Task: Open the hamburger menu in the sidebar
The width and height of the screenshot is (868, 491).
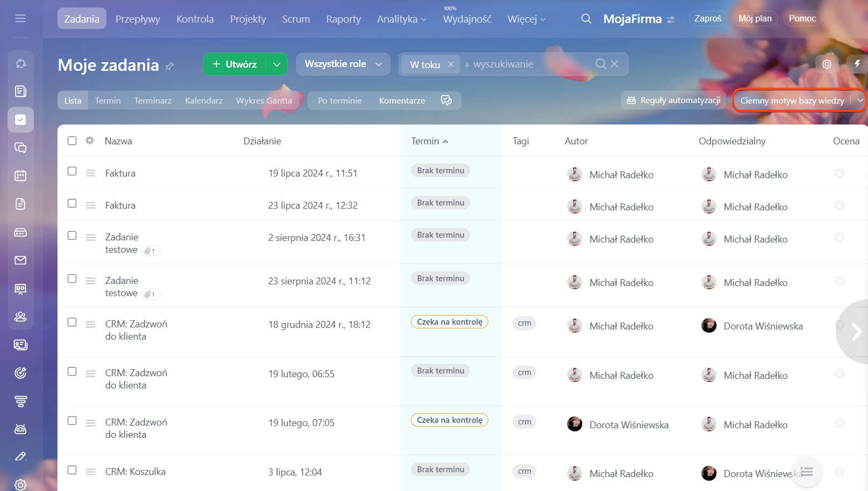Action: pyautogui.click(x=20, y=19)
